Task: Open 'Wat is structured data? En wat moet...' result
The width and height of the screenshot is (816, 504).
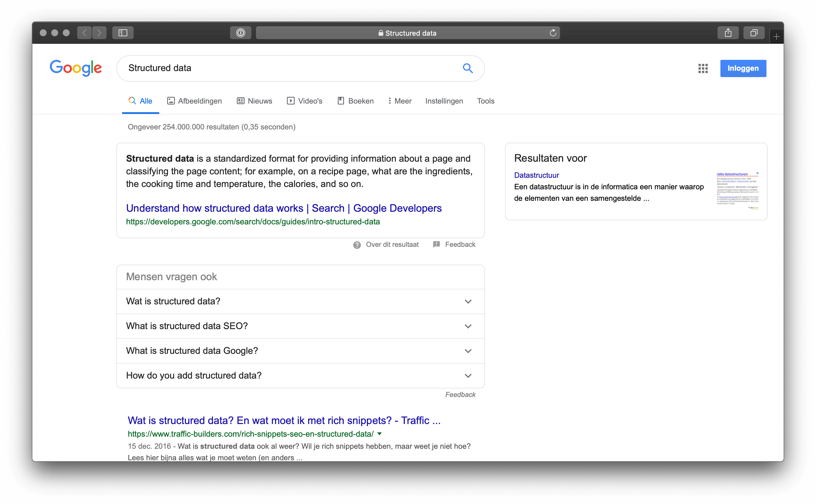Action: pos(284,421)
